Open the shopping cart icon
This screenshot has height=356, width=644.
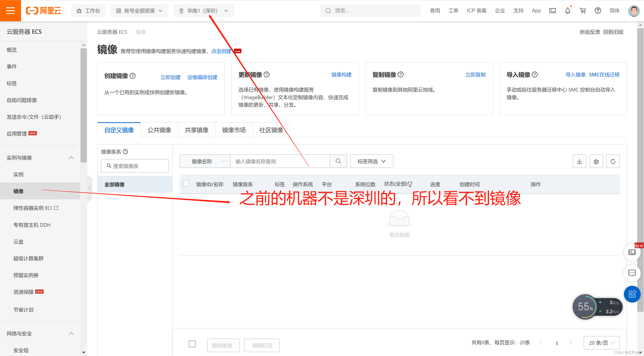tap(583, 10)
